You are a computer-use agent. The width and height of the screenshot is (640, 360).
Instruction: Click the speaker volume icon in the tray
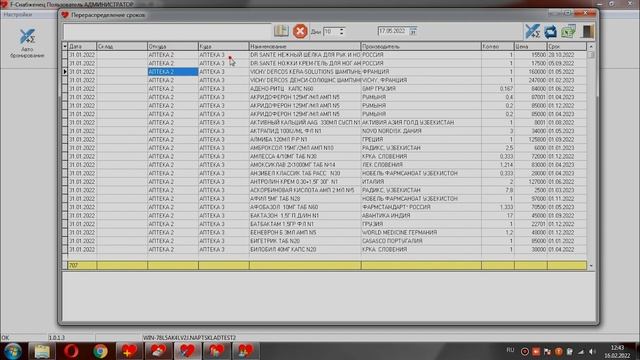coord(592,351)
